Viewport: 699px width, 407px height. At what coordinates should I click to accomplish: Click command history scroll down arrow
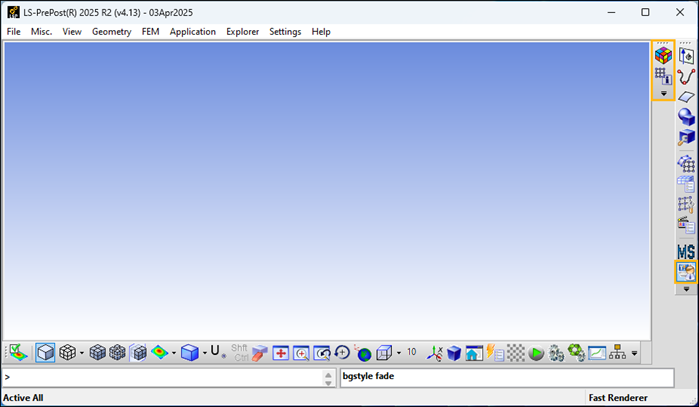(329, 382)
